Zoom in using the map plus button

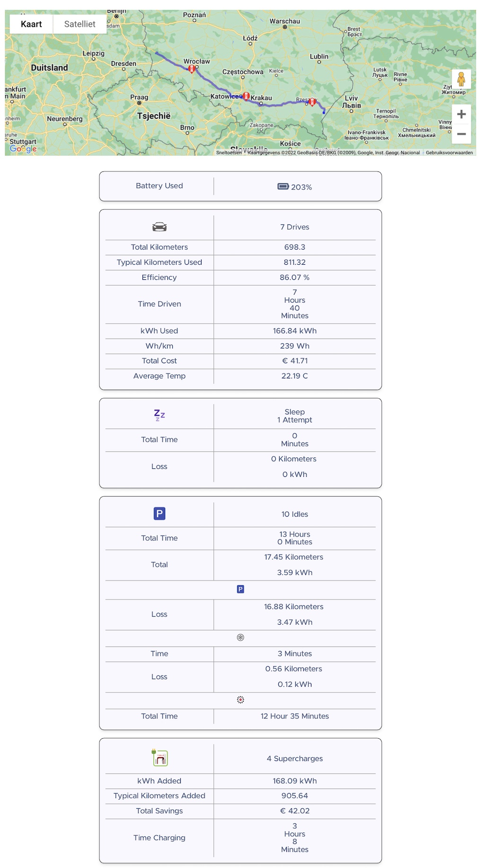[x=460, y=114]
